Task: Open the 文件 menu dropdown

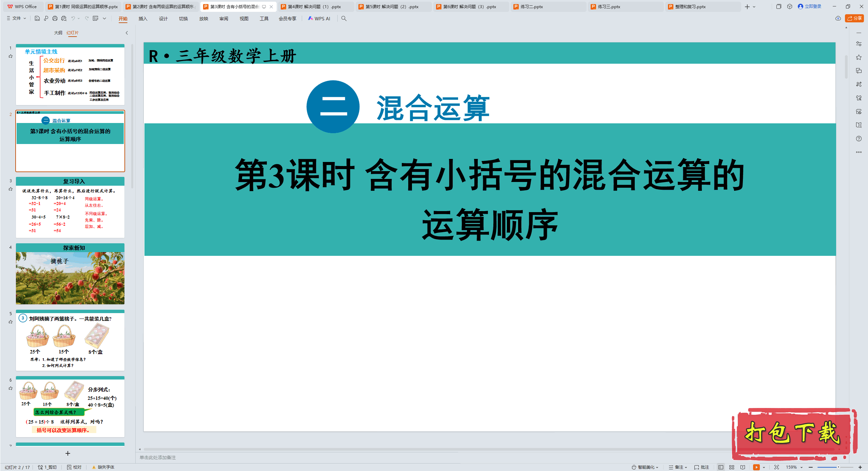Action: tap(16, 18)
